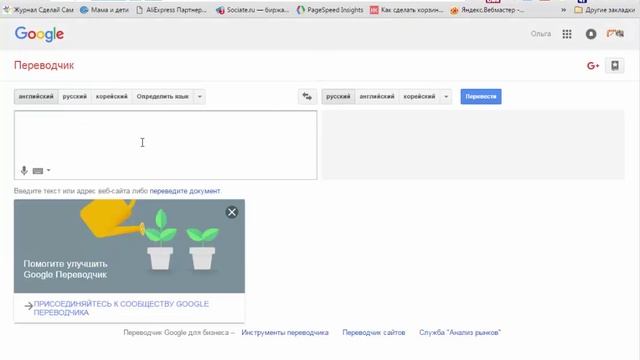Open the phrasebook icon
This screenshot has width=640, height=360.
click(615, 65)
